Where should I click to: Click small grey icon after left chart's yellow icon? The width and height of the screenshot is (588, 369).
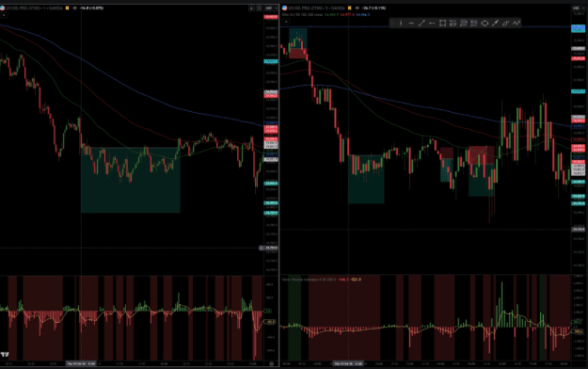[74, 8]
